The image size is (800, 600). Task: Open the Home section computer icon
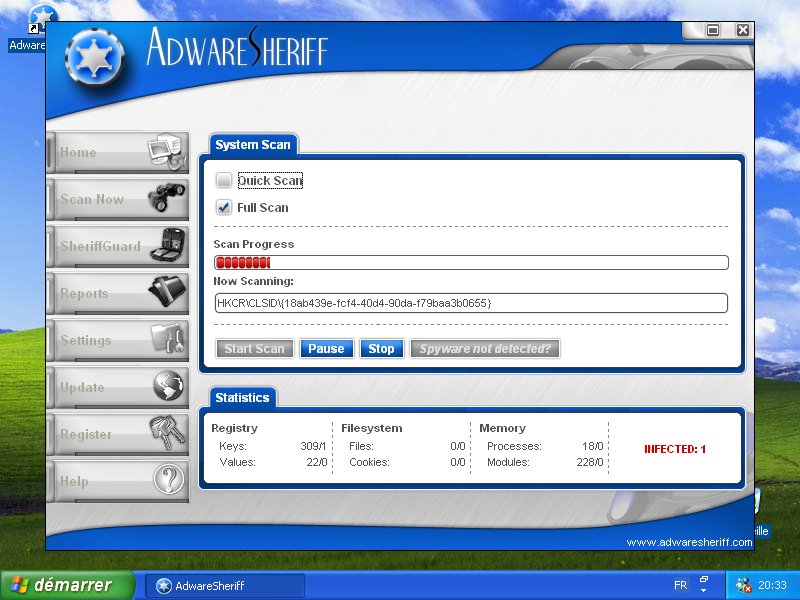tap(165, 152)
